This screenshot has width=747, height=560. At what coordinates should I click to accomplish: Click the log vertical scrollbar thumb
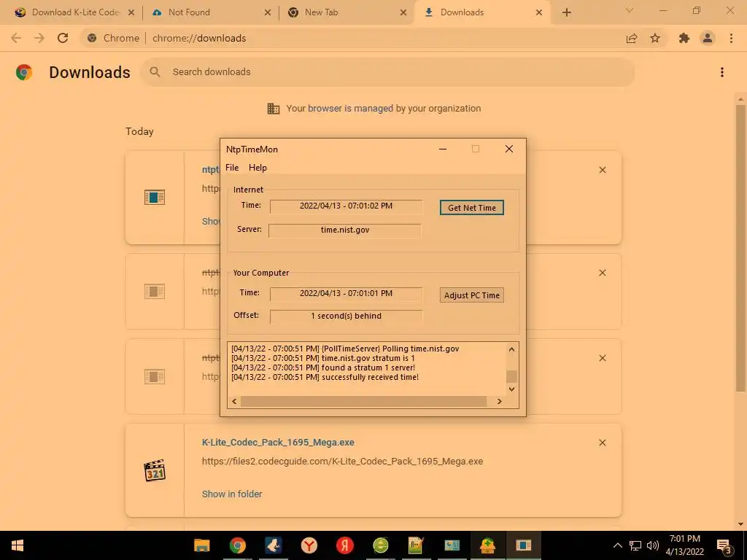coord(511,376)
